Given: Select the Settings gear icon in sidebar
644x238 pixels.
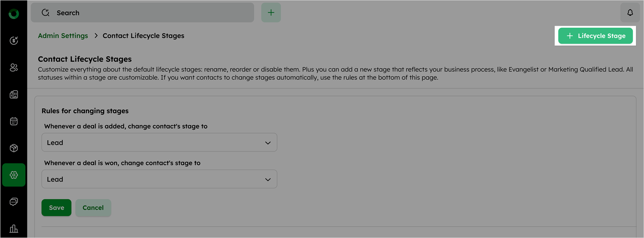Looking at the screenshot, I should (14, 175).
